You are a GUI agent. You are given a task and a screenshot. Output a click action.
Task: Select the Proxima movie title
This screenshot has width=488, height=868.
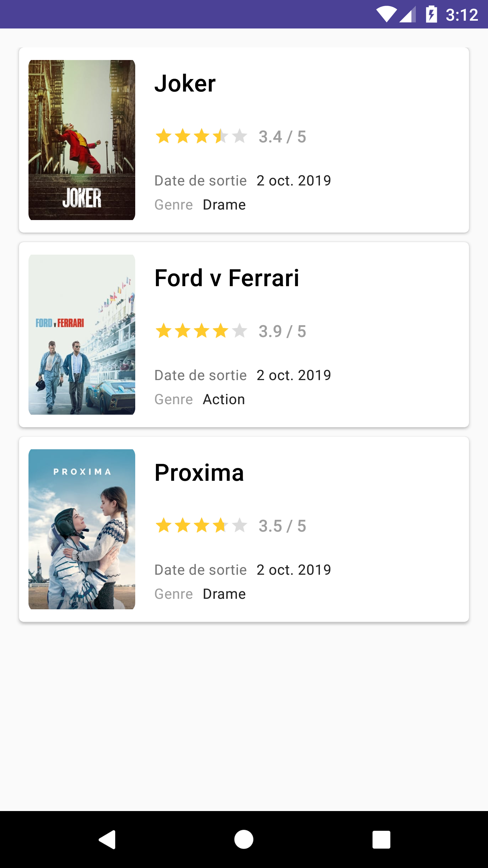(199, 473)
